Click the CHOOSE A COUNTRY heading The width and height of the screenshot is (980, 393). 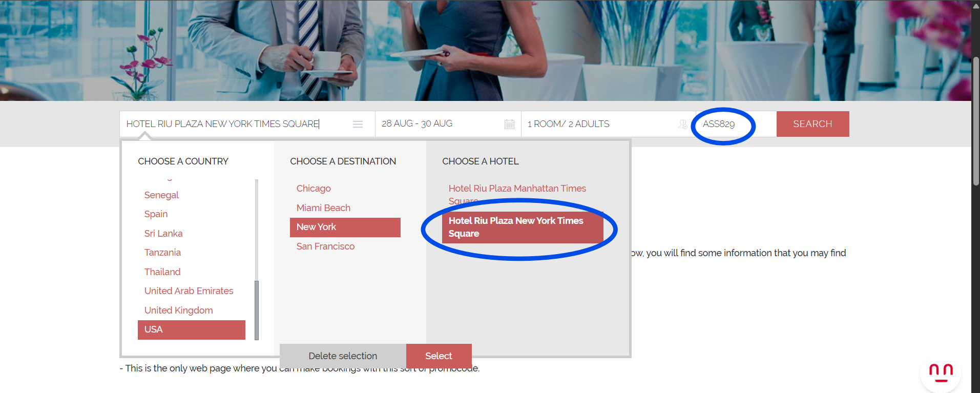click(x=183, y=161)
